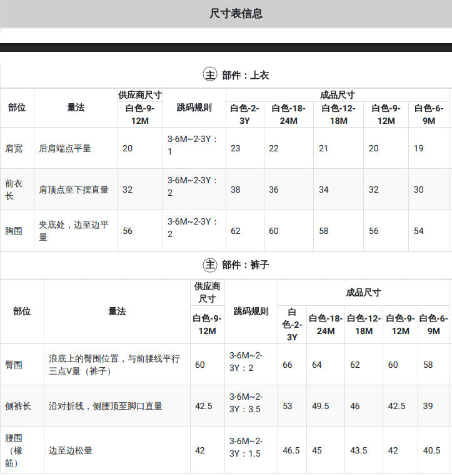Click the 46.5 waist value for 2-3Y
452x476 pixels.
pos(291,450)
